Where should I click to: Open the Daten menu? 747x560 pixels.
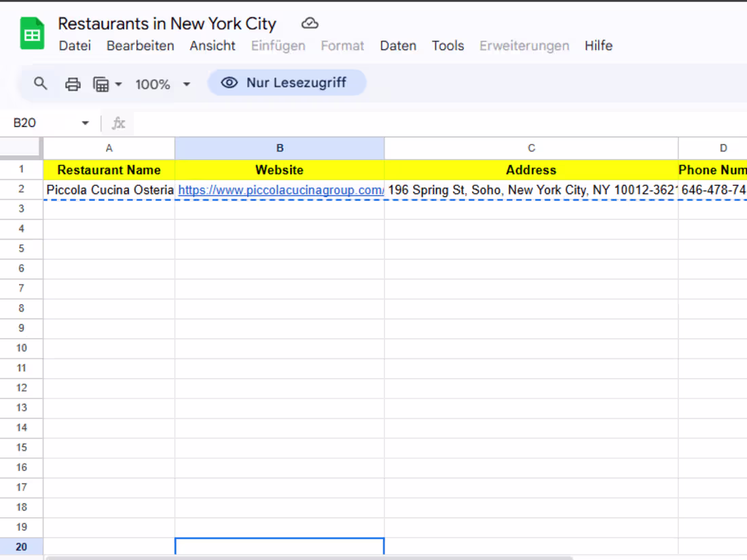(398, 45)
